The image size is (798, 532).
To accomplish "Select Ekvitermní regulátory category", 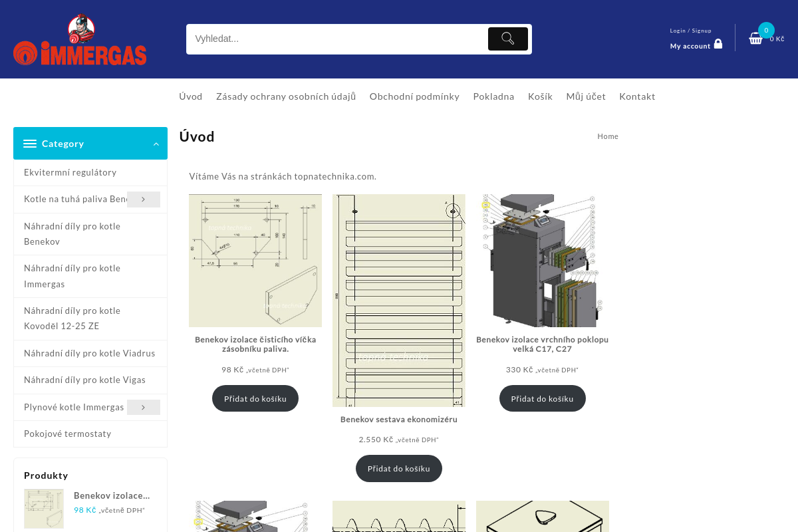I will (x=70, y=172).
